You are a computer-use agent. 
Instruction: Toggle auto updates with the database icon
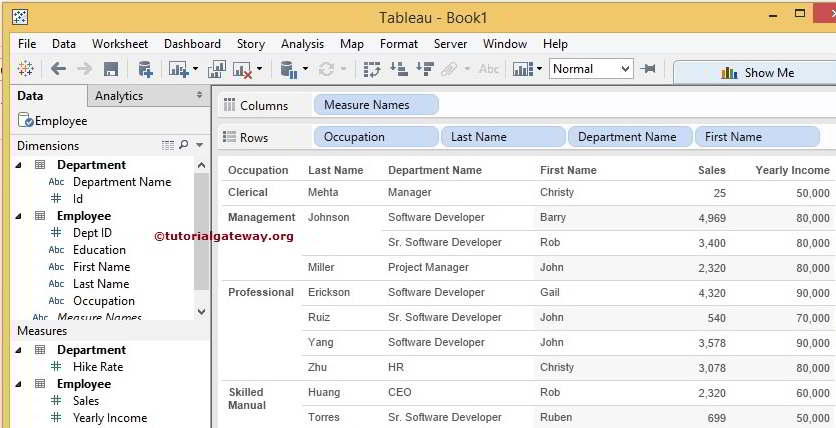[288, 69]
